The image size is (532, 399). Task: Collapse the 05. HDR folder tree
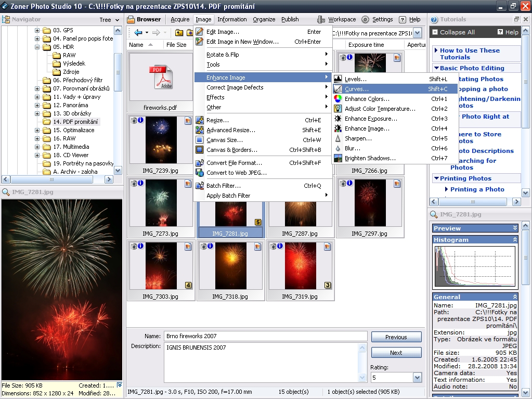pyautogui.click(x=37, y=47)
